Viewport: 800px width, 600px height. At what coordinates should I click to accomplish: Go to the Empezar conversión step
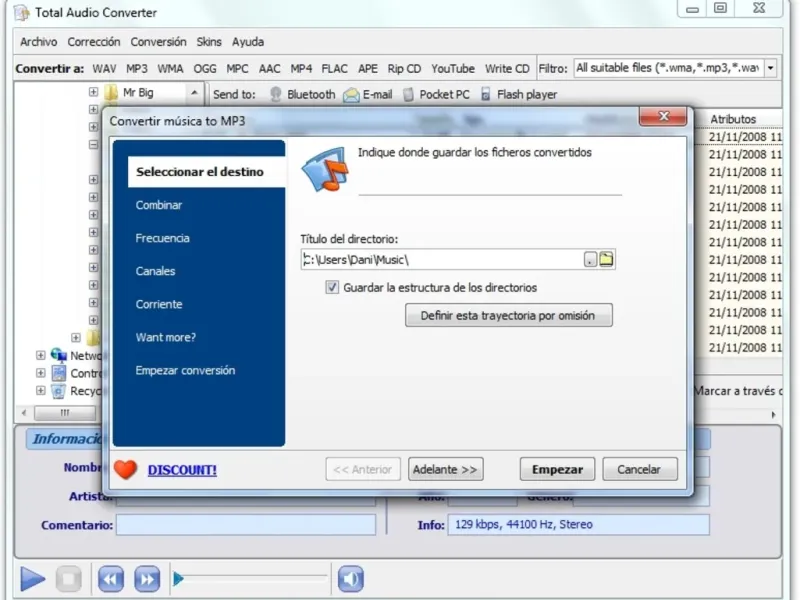pyautogui.click(x=185, y=370)
